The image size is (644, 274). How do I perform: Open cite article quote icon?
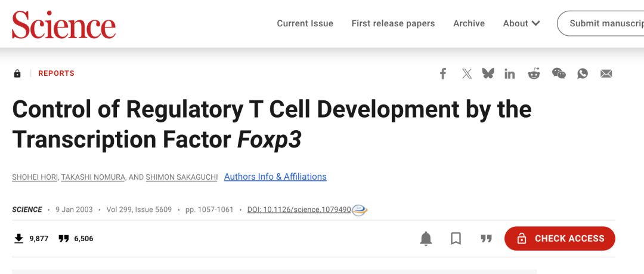point(486,239)
